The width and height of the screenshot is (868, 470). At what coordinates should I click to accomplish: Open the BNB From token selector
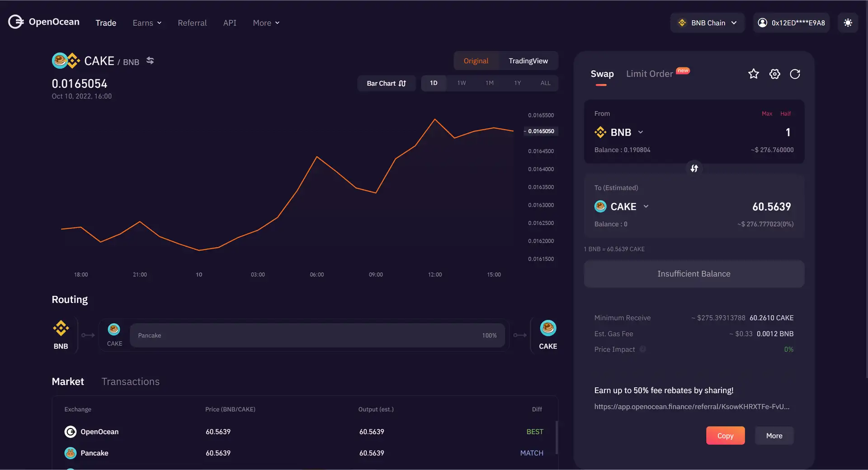click(619, 132)
